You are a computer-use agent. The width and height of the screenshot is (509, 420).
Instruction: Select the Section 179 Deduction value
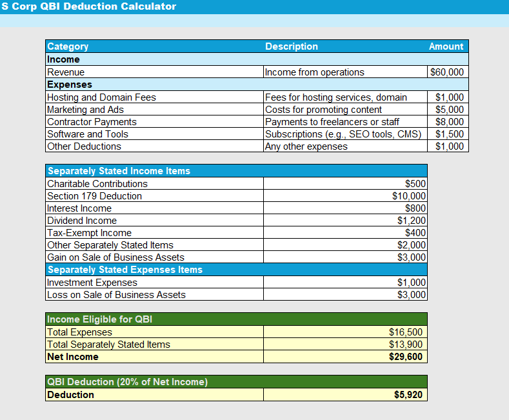pos(345,196)
